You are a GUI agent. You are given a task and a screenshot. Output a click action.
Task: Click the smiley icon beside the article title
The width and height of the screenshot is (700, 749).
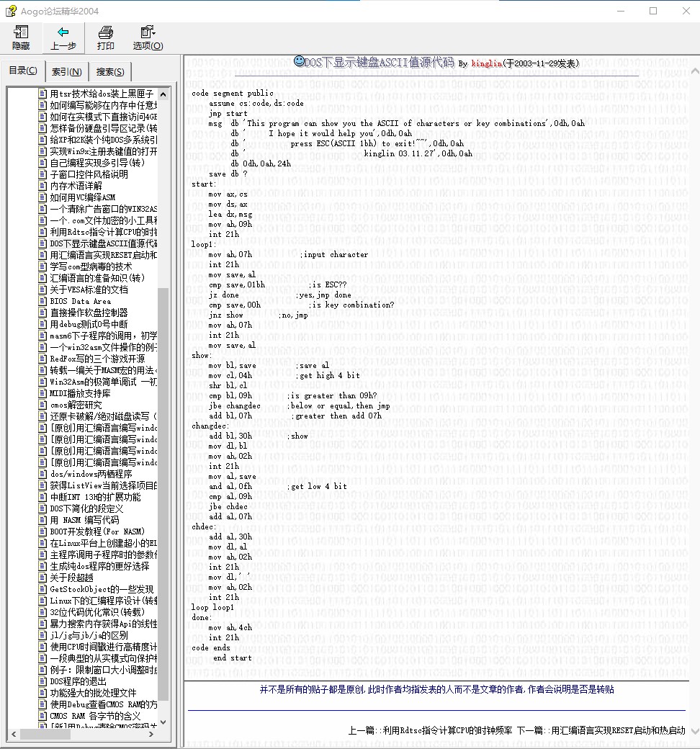[299, 61]
